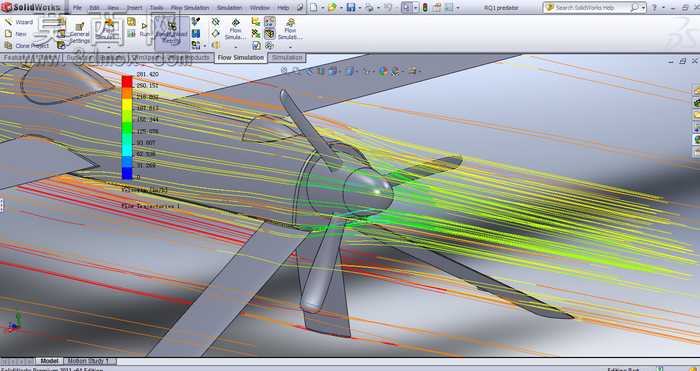Click the red segment of the velocity legend
The width and height of the screenshot is (700, 371).
pos(127,81)
